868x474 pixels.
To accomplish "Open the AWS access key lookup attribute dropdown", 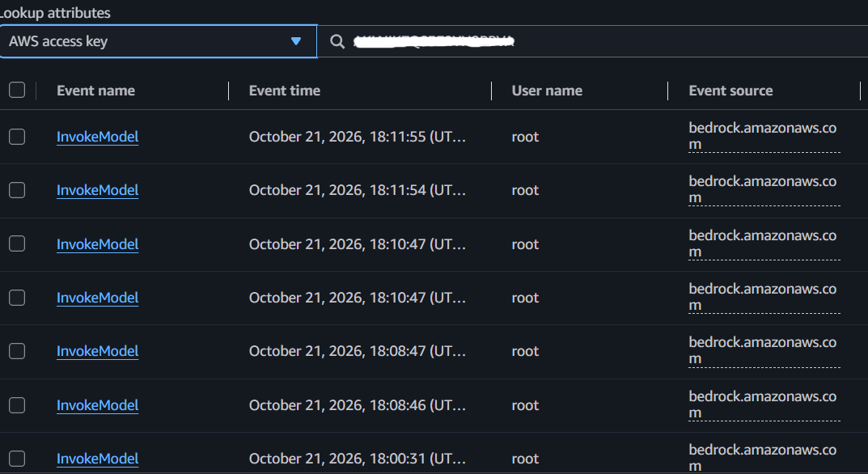I will tap(159, 41).
